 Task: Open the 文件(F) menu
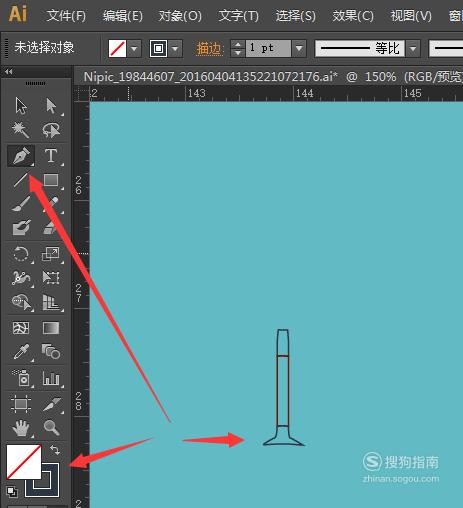click(66, 16)
